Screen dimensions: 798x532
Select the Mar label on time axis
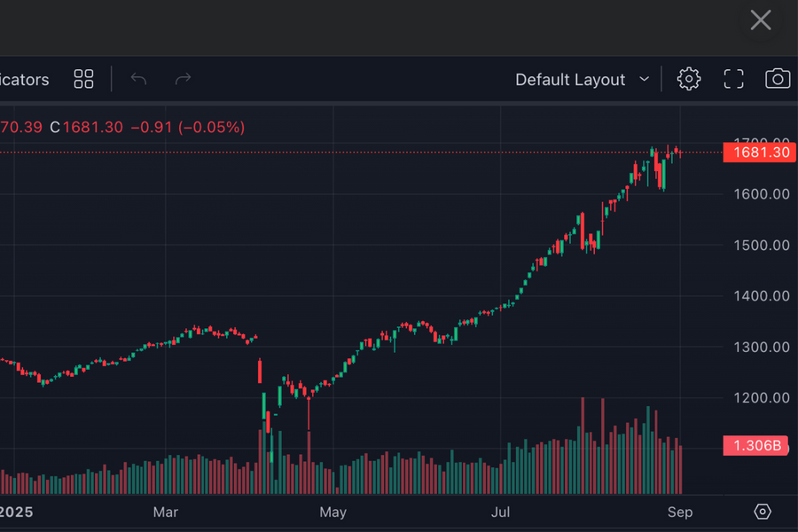coord(166,512)
